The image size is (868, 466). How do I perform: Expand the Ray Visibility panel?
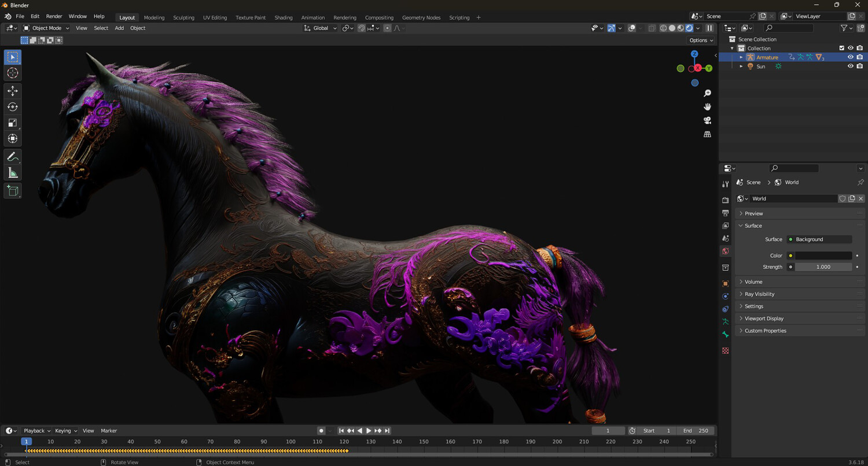800,294
